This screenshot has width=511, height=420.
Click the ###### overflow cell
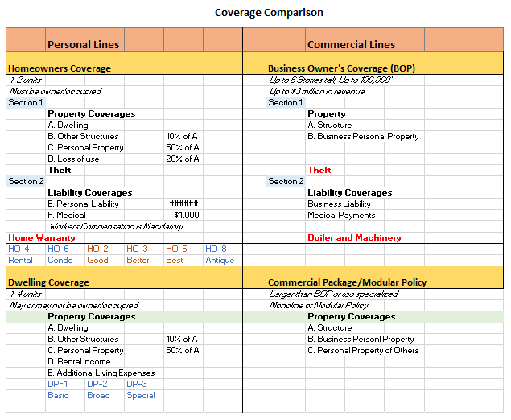coord(183,204)
